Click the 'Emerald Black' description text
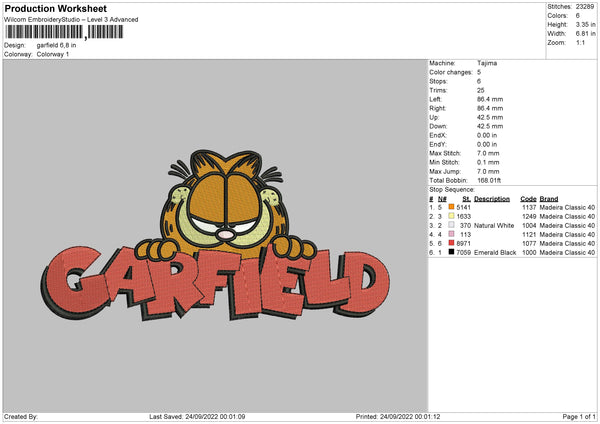 pos(495,253)
